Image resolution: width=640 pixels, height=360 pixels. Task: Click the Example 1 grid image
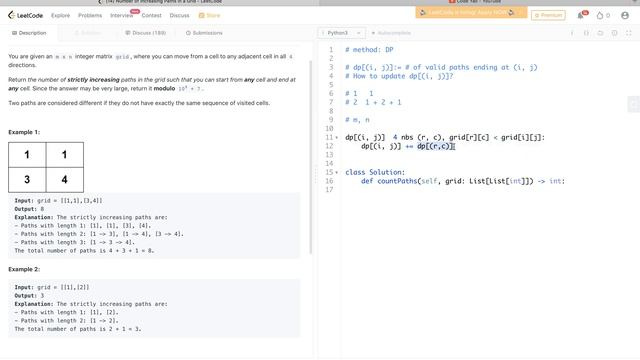[x=46, y=167]
